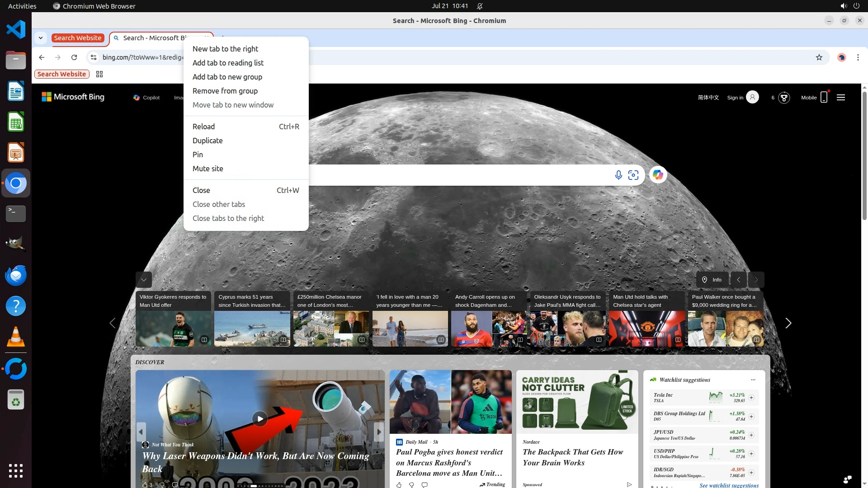Image resolution: width=868 pixels, height=488 pixels.
Task: Add Tesla Inc to watchlist
Action: (751, 398)
